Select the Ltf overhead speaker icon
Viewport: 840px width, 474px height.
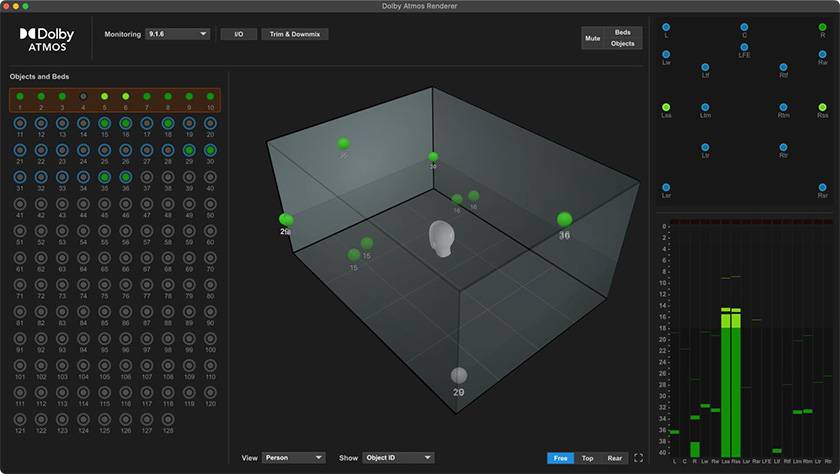(x=705, y=67)
